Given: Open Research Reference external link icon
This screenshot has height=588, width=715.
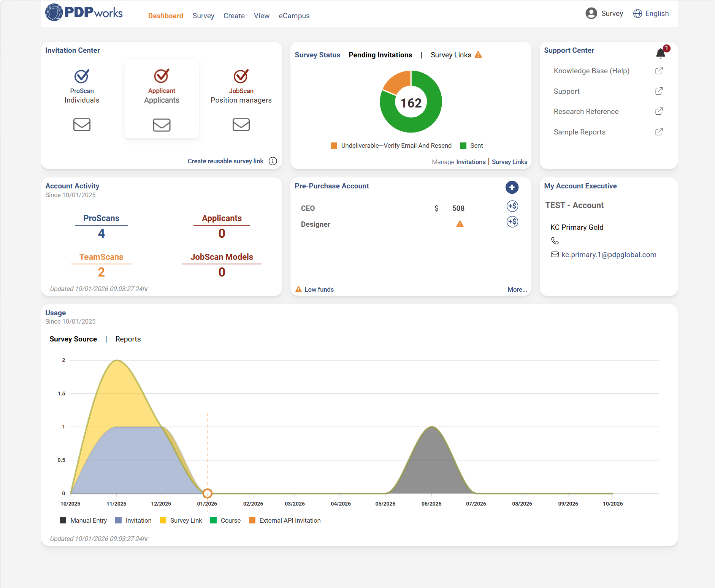Looking at the screenshot, I should click(x=659, y=111).
